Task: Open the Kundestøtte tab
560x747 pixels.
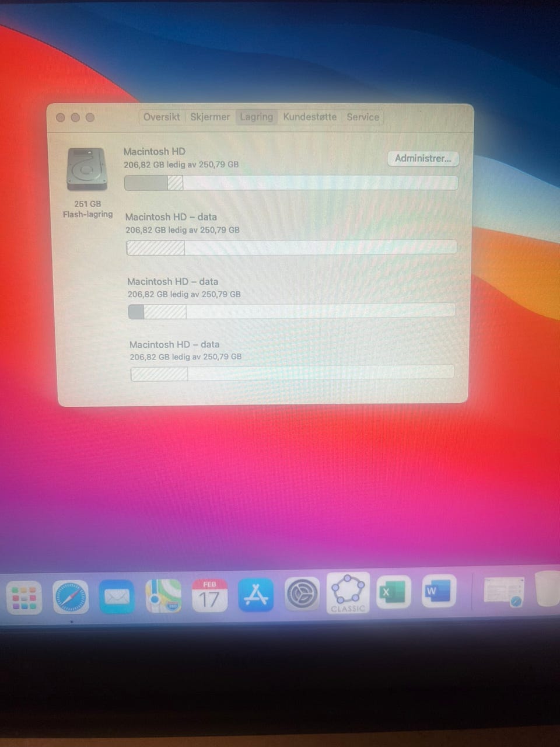Action: pyautogui.click(x=310, y=117)
